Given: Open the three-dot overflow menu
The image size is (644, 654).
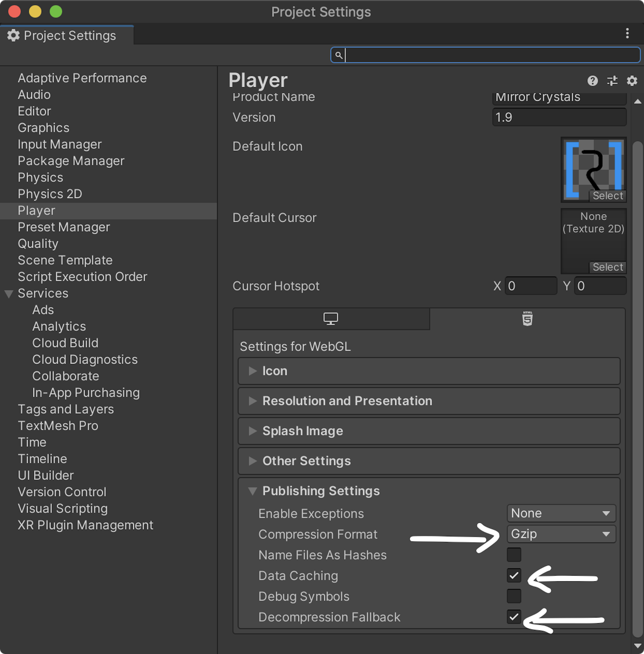Looking at the screenshot, I should point(628,34).
